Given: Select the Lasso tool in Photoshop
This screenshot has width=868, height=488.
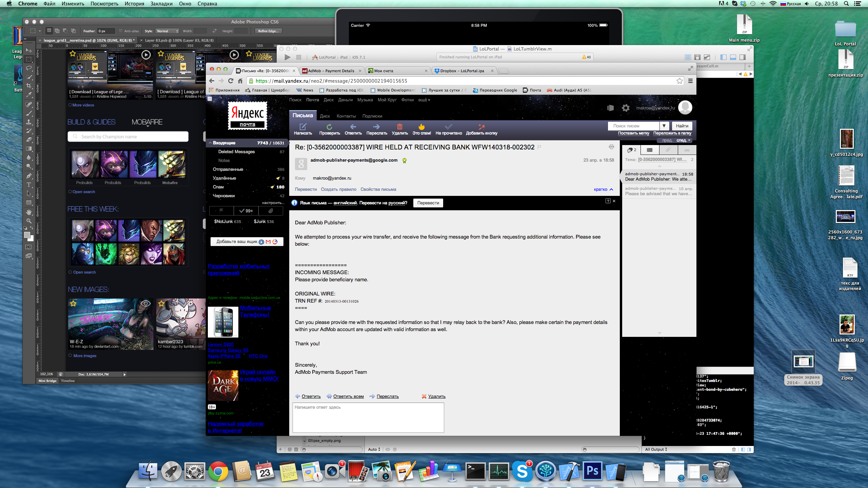Looking at the screenshot, I should coord(29,68).
